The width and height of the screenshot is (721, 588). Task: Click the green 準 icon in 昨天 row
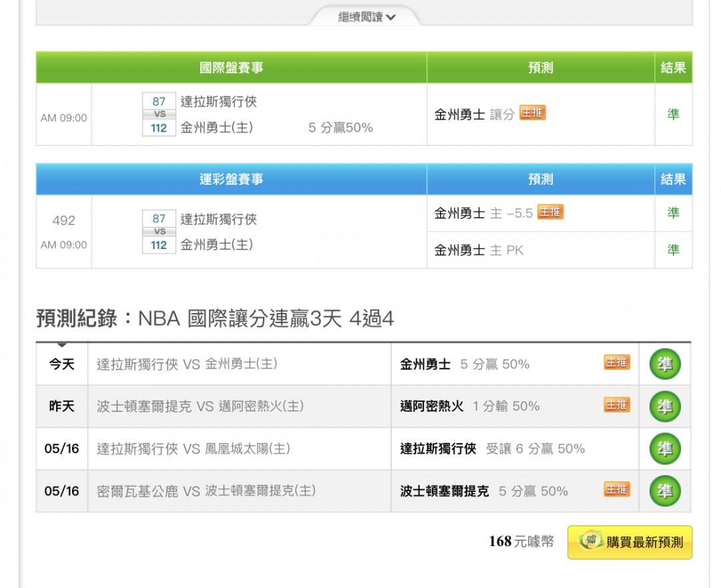click(665, 406)
